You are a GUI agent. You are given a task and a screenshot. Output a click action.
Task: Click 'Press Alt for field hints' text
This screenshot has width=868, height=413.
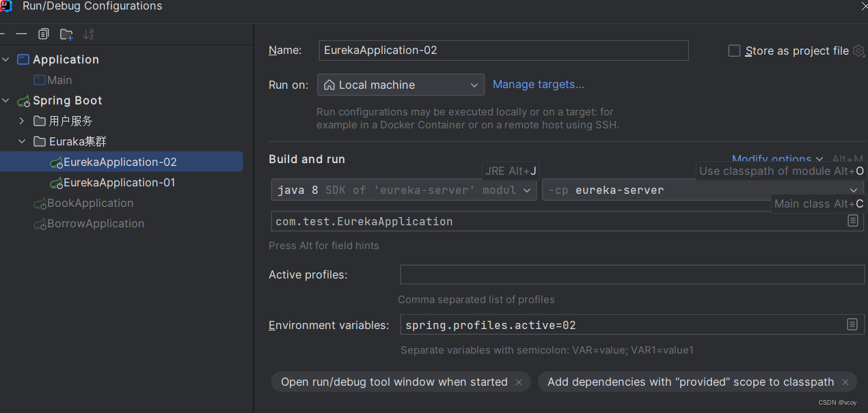pyautogui.click(x=324, y=246)
